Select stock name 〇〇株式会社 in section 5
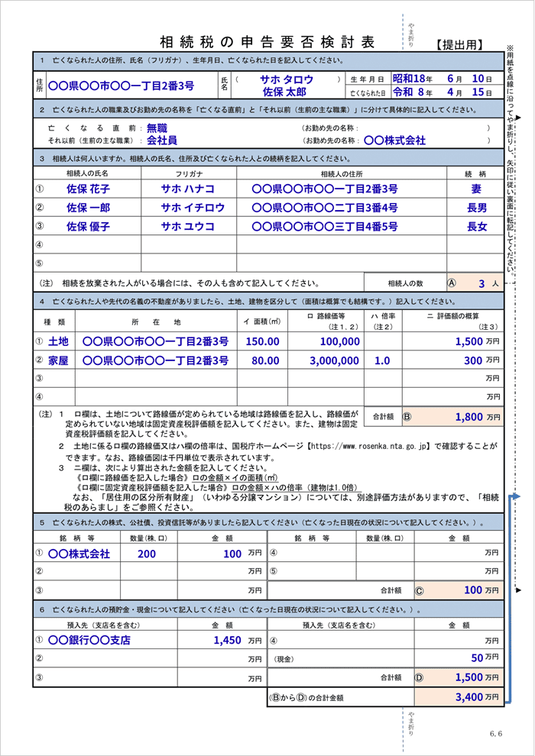 79,554
